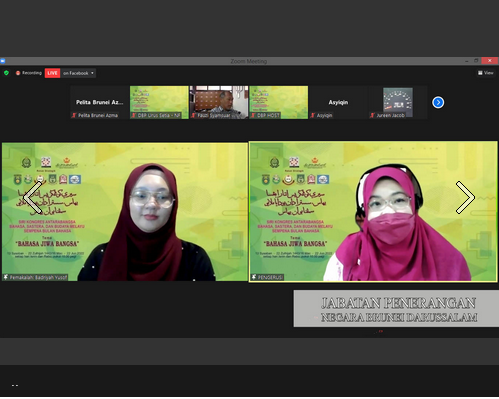Viewport: 499px width, 399px height.
Task: Minimize the Zoom Meeting window
Action: point(466,61)
